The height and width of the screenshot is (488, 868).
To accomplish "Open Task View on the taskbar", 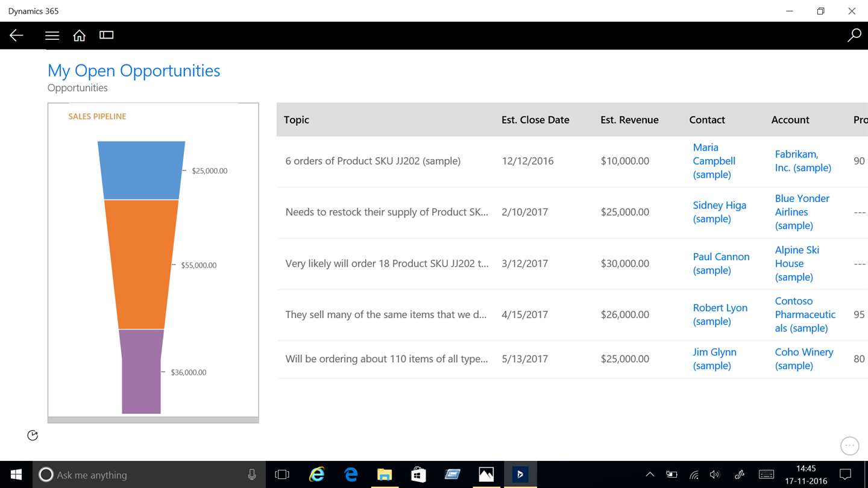I will [x=282, y=475].
